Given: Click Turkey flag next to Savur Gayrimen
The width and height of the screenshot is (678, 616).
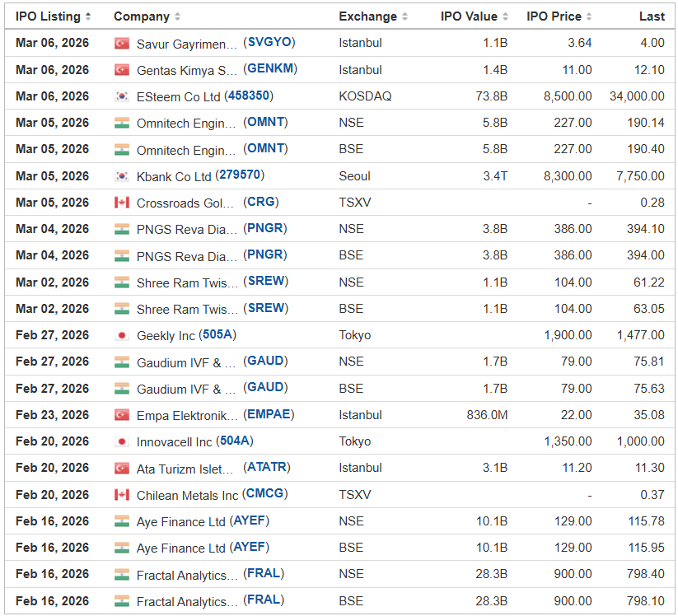Looking at the screenshot, I should click(122, 43).
